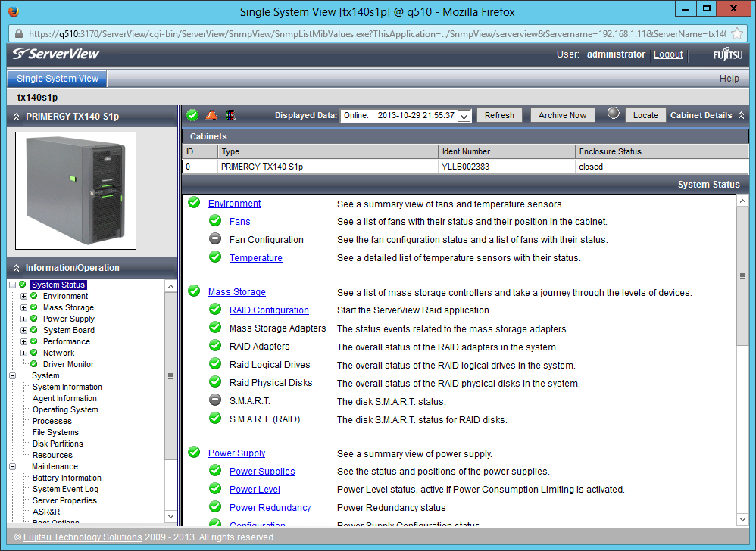Select Driver Monitor in the tree
The height and width of the screenshot is (551, 756).
click(x=68, y=364)
